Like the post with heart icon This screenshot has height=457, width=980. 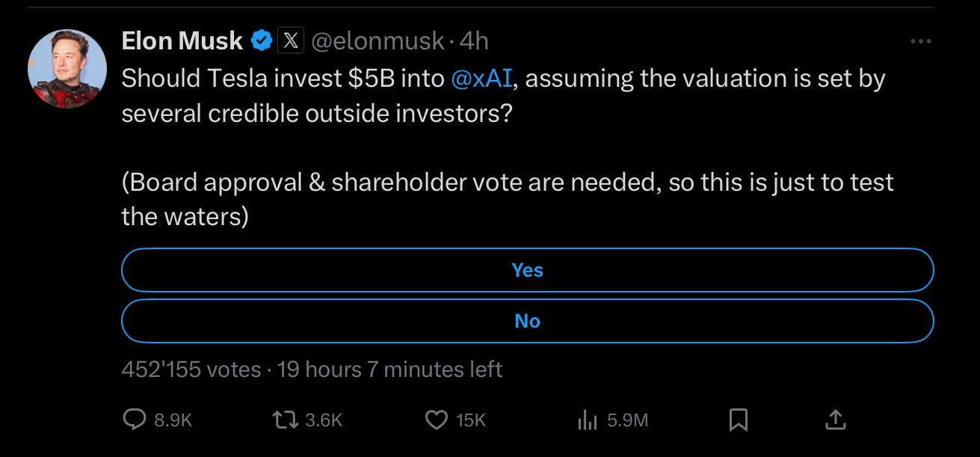(x=436, y=420)
